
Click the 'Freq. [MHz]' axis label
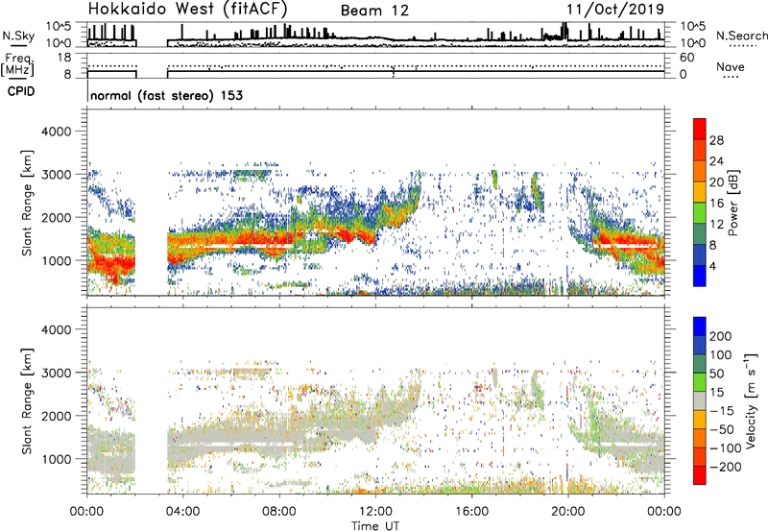point(17,64)
